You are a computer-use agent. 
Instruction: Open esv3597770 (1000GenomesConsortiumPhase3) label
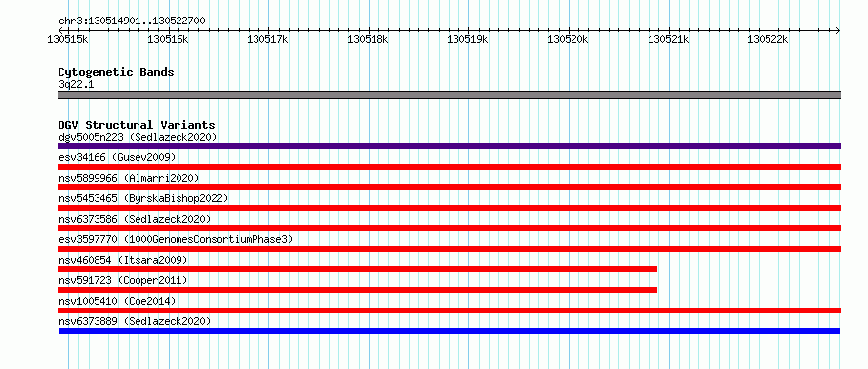[x=175, y=239]
